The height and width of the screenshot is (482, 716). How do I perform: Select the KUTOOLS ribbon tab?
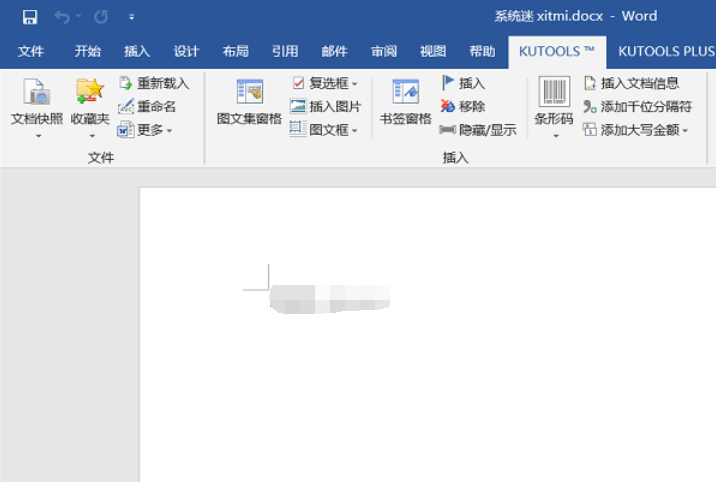[x=557, y=52]
